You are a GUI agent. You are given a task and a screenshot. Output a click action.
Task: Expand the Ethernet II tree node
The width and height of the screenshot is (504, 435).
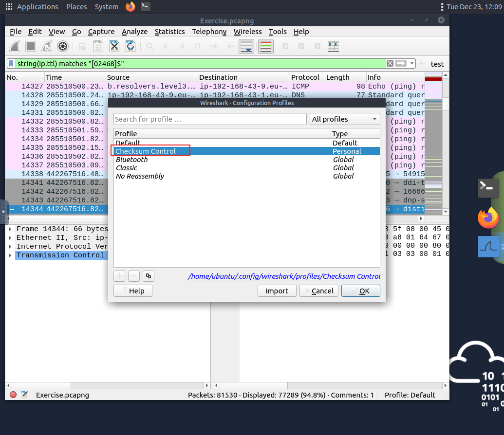[x=10, y=238]
